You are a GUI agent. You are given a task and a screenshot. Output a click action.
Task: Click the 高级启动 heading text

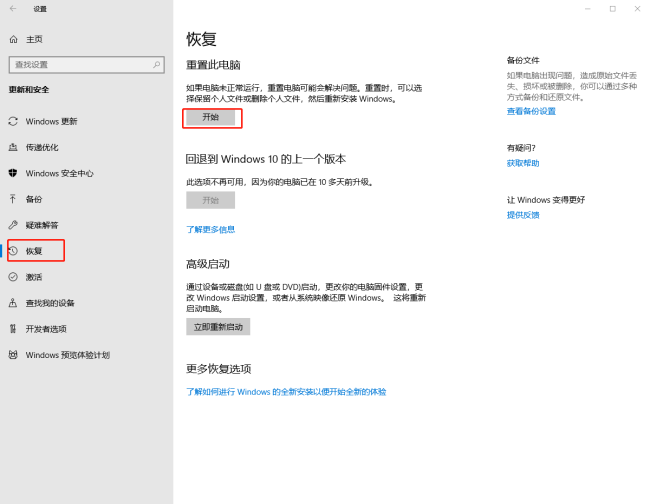coord(208,264)
